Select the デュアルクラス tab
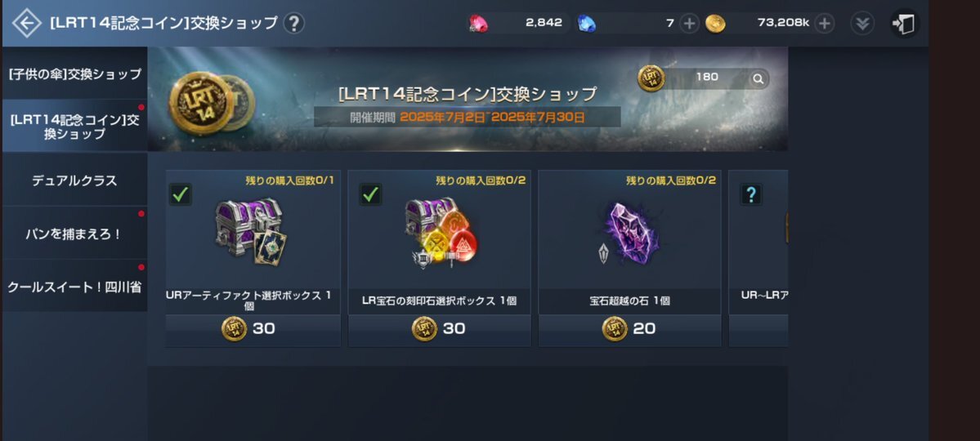 (x=75, y=181)
